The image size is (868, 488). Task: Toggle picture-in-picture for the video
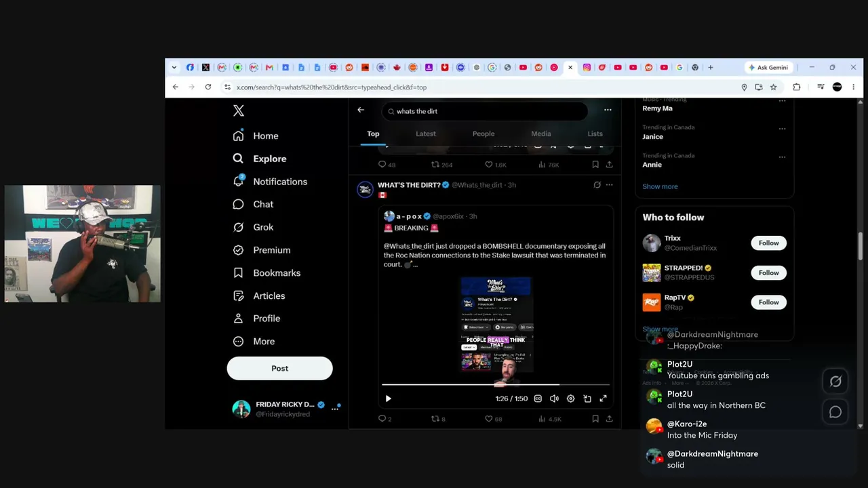[587, 399]
